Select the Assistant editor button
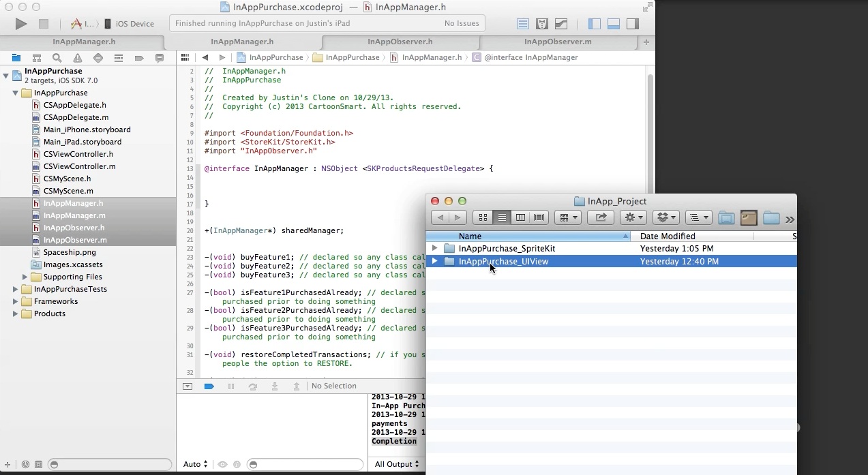Screen dimensions: 868x475 [542, 24]
